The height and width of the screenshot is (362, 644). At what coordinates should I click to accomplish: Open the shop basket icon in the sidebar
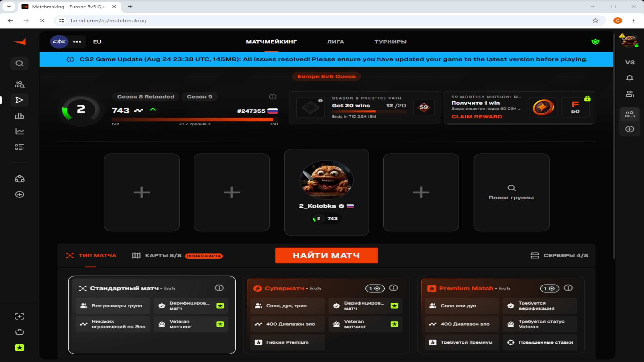pos(20,332)
